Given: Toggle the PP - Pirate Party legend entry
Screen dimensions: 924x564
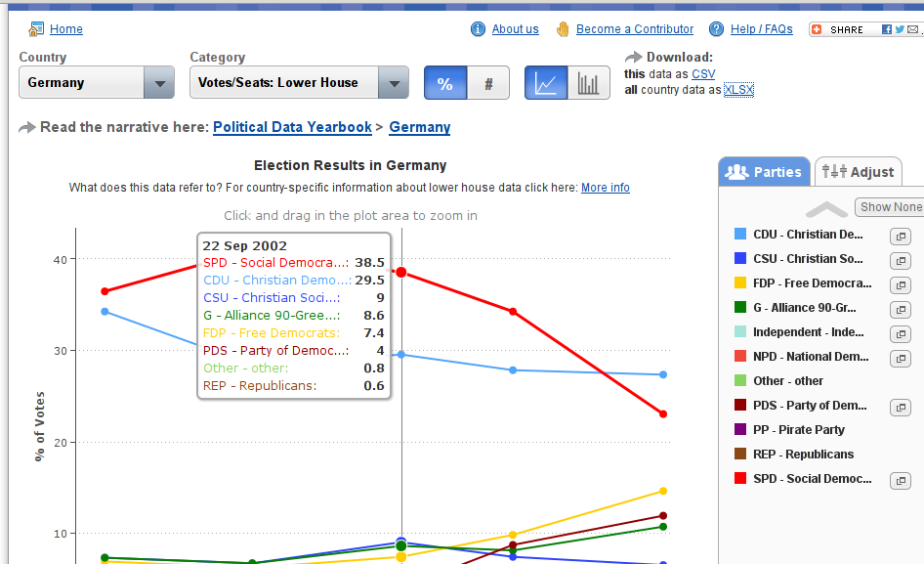Looking at the screenshot, I should click(x=789, y=429).
